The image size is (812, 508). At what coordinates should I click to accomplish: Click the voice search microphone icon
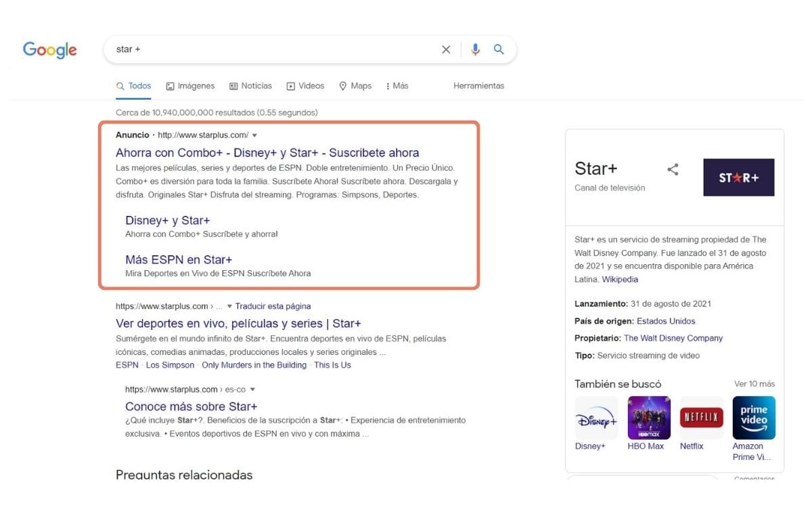(x=475, y=49)
